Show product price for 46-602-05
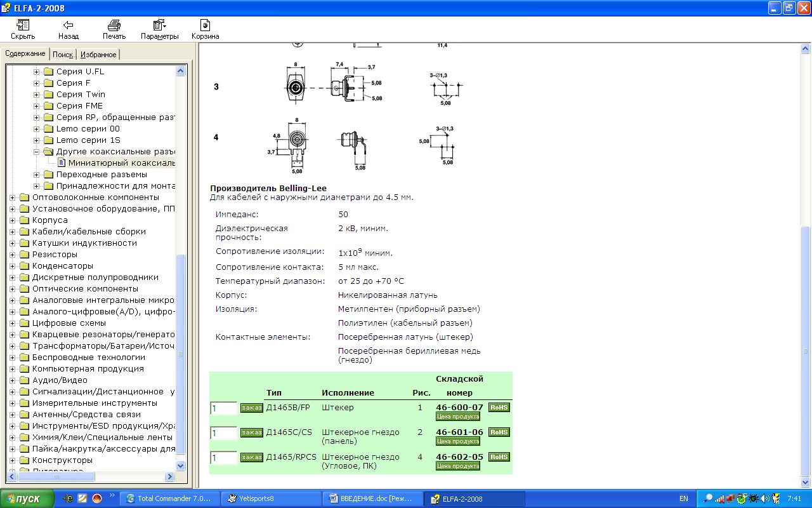 click(x=458, y=466)
